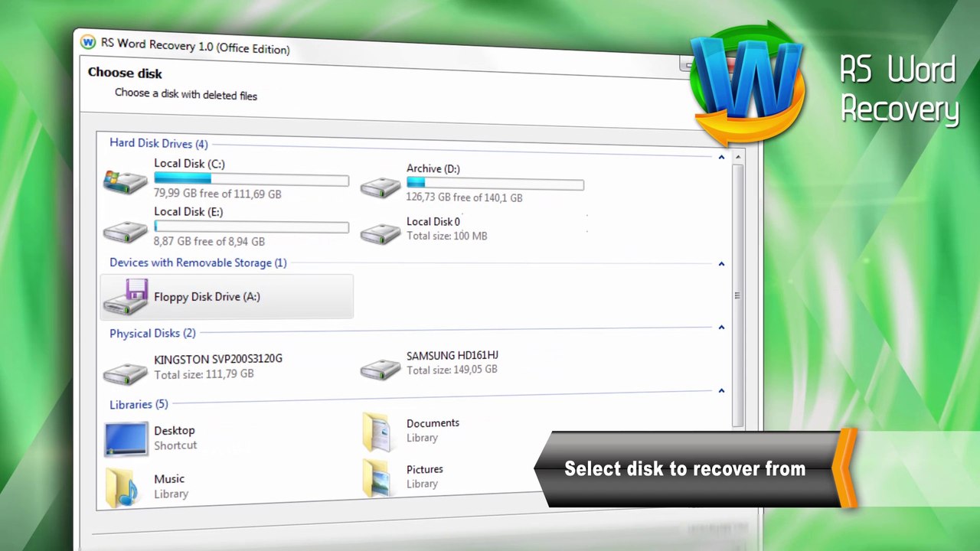
Task: Click the 'Library' text under Music
Action: (x=171, y=494)
